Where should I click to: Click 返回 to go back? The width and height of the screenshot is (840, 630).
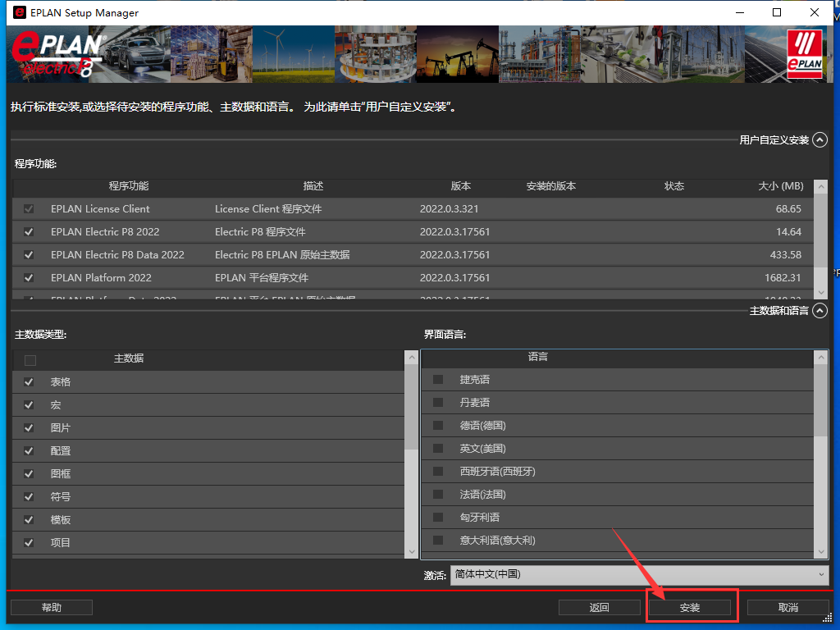tap(600, 607)
